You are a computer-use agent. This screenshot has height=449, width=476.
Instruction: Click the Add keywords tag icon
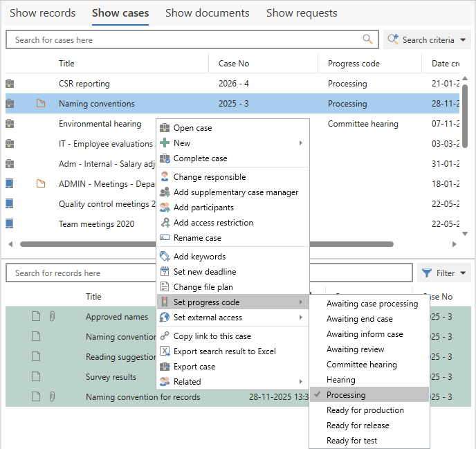click(165, 257)
